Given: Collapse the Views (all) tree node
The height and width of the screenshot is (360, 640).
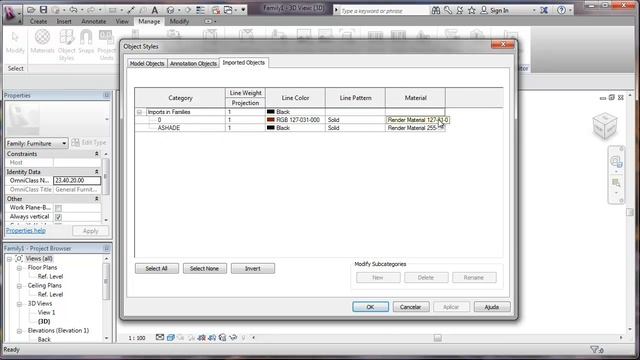Looking at the screenshot, I should click(x=9, y=259).
